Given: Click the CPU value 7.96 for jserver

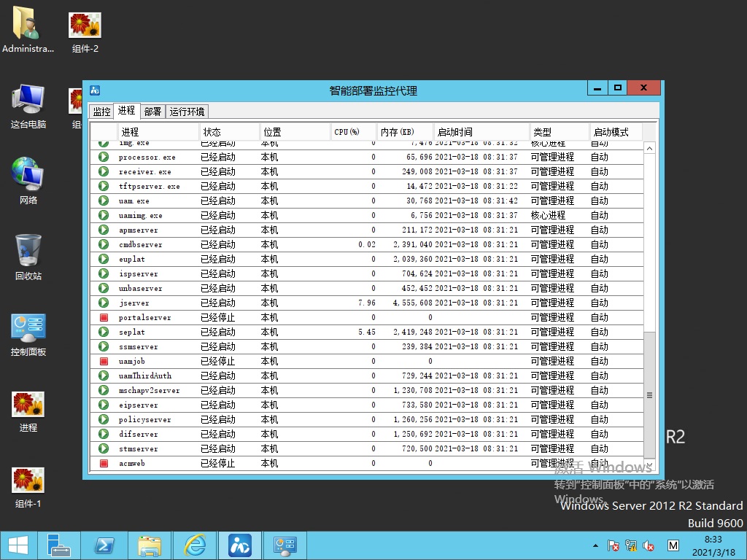Looking at the screenshot, I should [367, 303].
